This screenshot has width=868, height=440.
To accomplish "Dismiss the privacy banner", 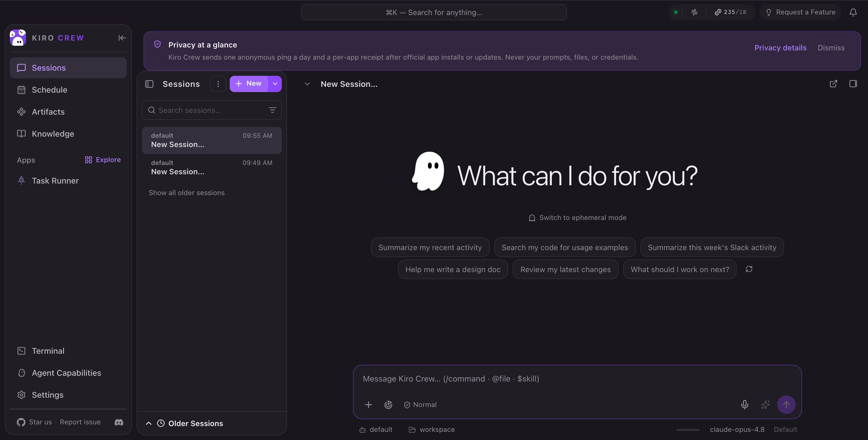I will point(831,47).
